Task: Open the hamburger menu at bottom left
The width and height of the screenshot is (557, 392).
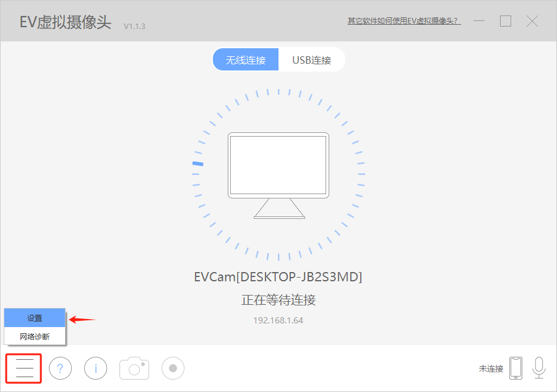Action: click(x=24, y=369)
